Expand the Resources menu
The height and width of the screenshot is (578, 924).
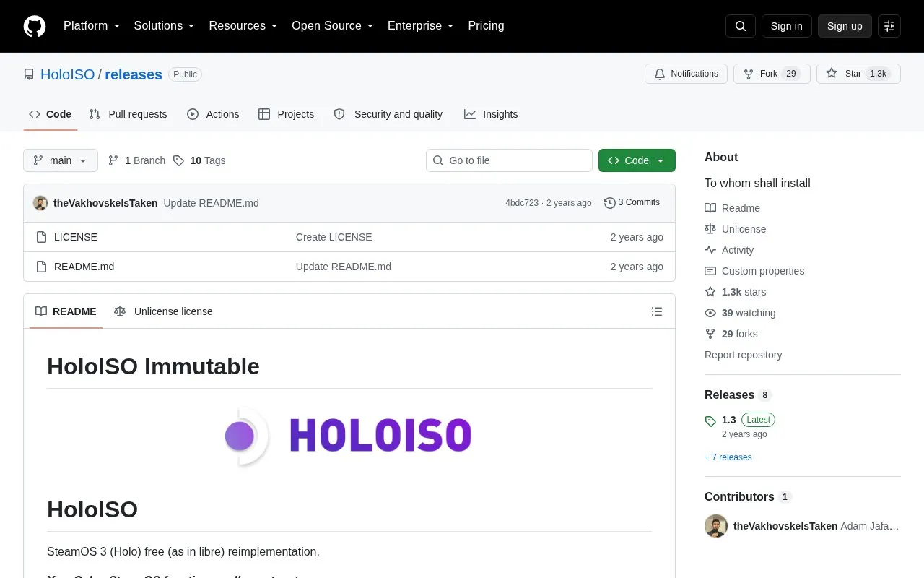point(243,26)
